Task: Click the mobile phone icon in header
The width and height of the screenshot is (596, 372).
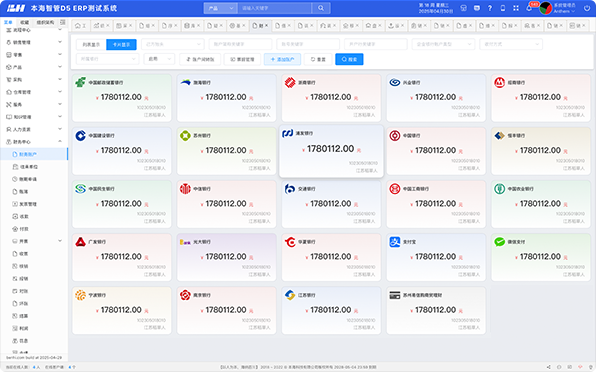Action: [502, 8]
